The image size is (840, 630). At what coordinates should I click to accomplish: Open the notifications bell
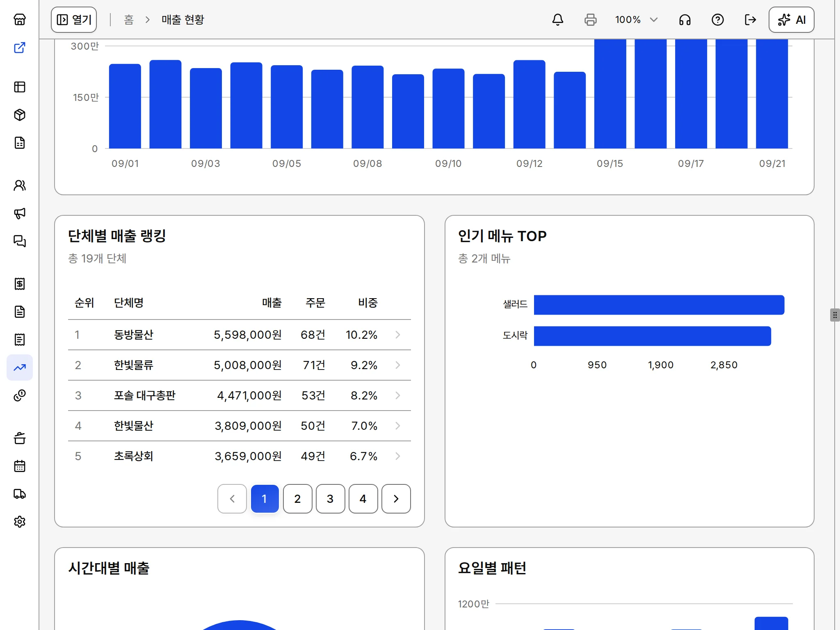click(x=558, y=20)
